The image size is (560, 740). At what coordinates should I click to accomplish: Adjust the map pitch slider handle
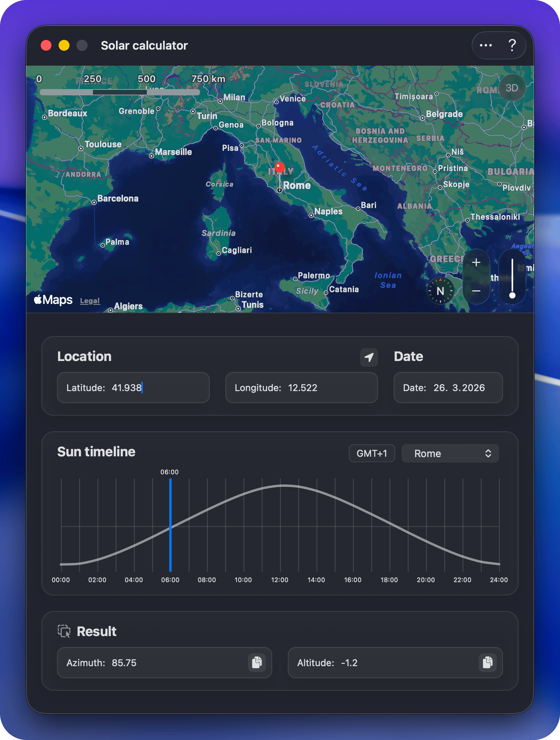(x=512, y=295)
